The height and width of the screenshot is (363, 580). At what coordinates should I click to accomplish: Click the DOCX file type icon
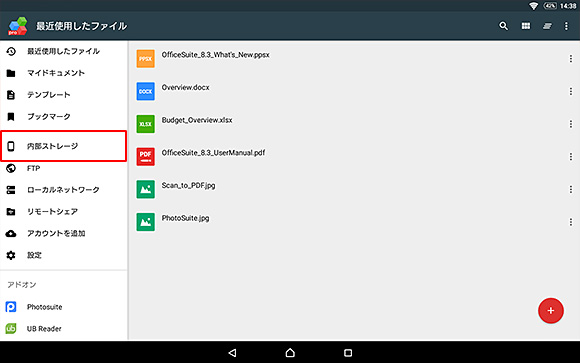pos(145,91)
